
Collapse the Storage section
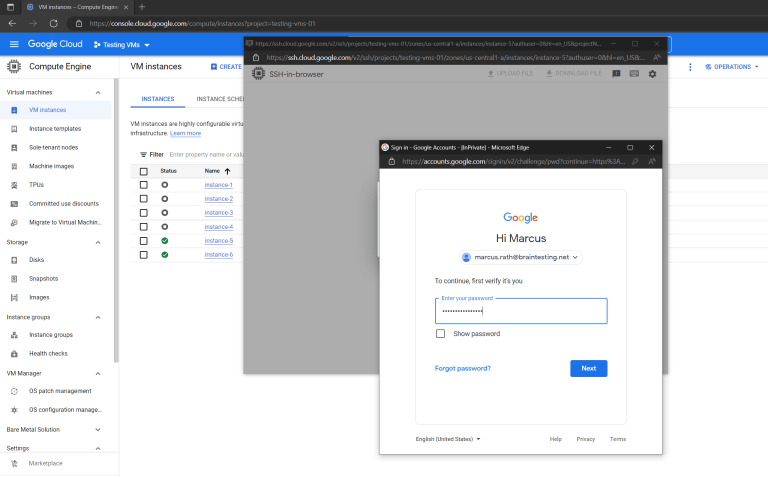coord(98,242)
